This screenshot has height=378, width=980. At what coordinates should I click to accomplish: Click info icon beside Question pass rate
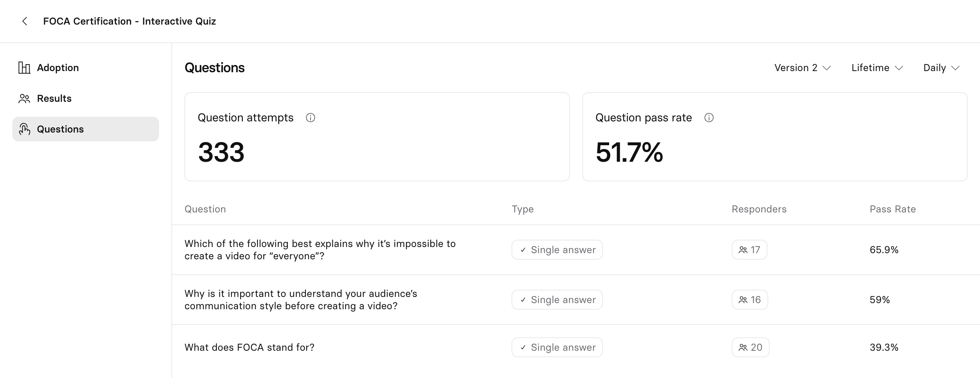click(x=709, y=118)
